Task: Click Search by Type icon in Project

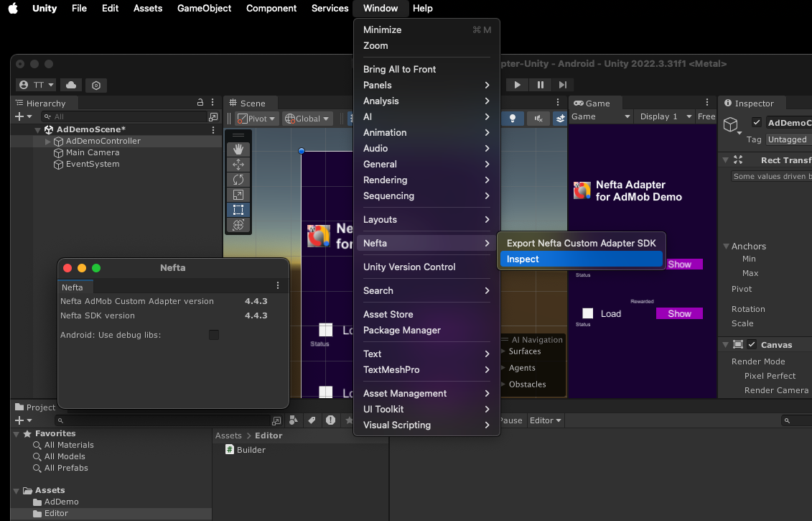Action: click(294, 420)
